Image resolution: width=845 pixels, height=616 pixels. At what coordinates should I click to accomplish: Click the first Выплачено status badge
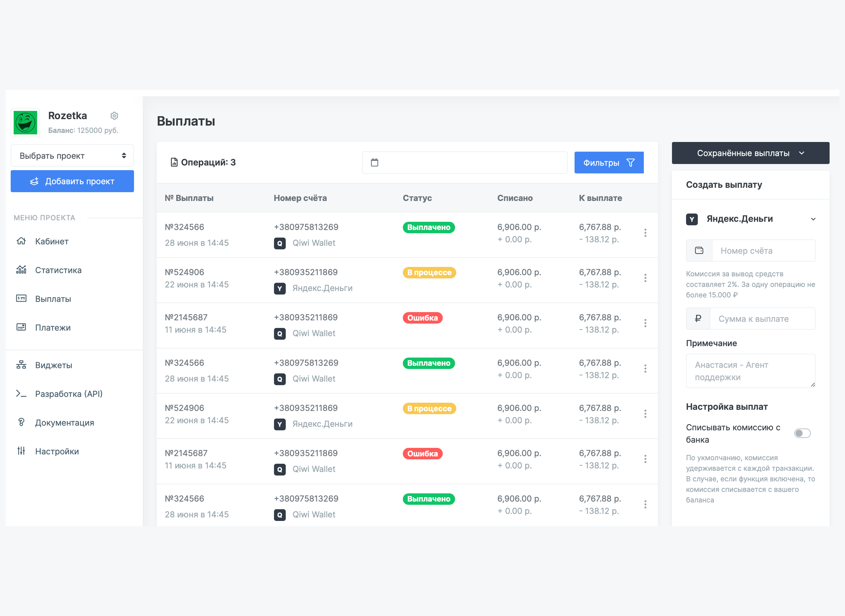(x=429, y=227)
